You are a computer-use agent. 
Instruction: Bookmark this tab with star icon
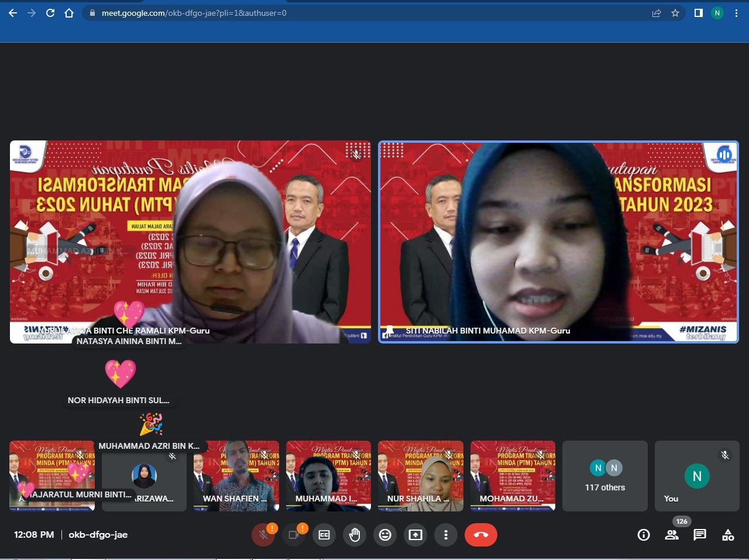pos(675,13)
